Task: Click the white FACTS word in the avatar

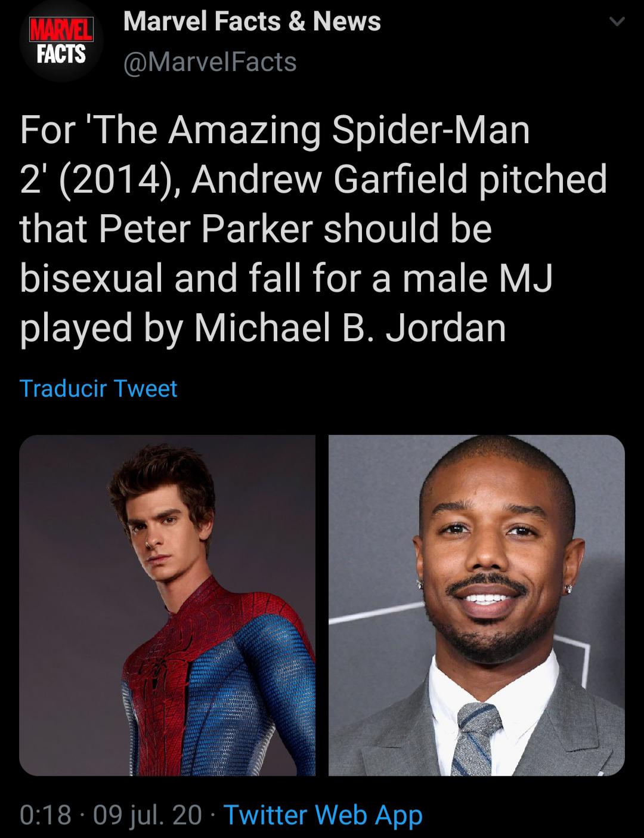Action: click(60, 53)
